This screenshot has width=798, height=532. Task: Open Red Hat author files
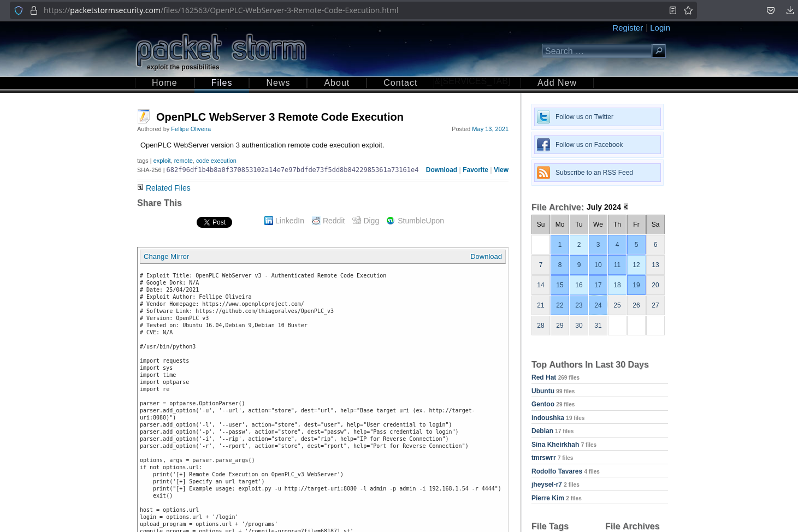click(543, 377)
